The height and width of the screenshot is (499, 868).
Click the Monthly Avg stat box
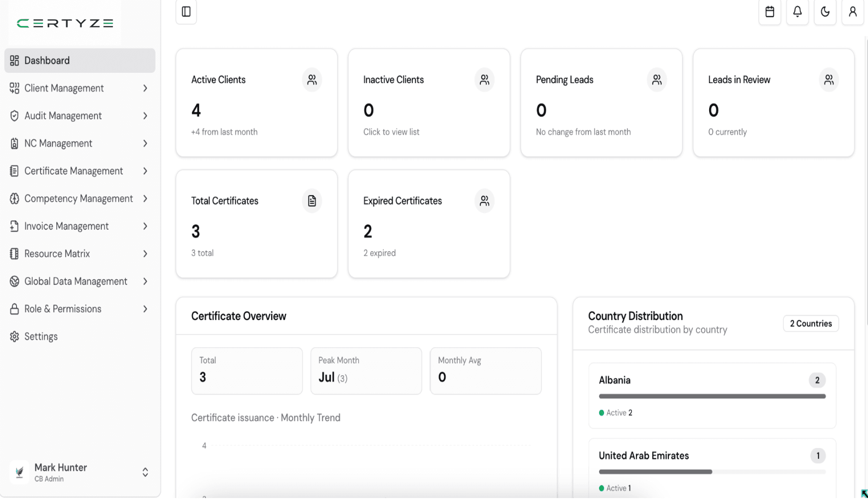click(x=486, y=371)
